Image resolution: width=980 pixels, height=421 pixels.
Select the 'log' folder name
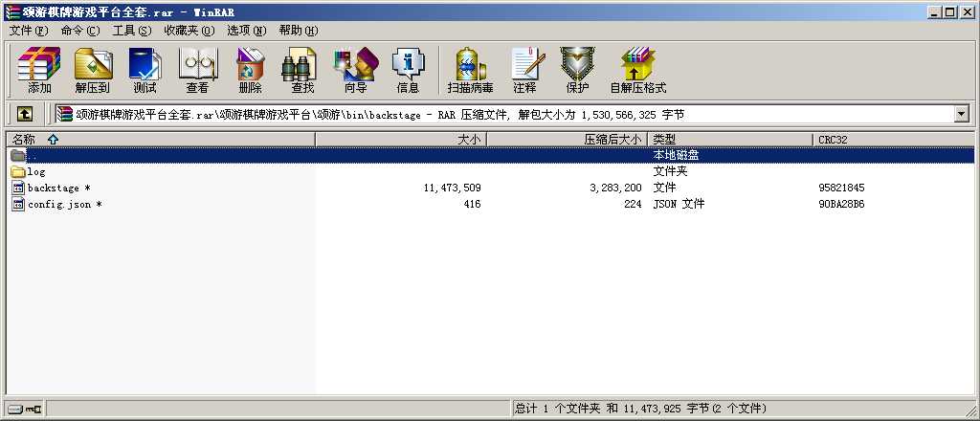click(36, 171)
